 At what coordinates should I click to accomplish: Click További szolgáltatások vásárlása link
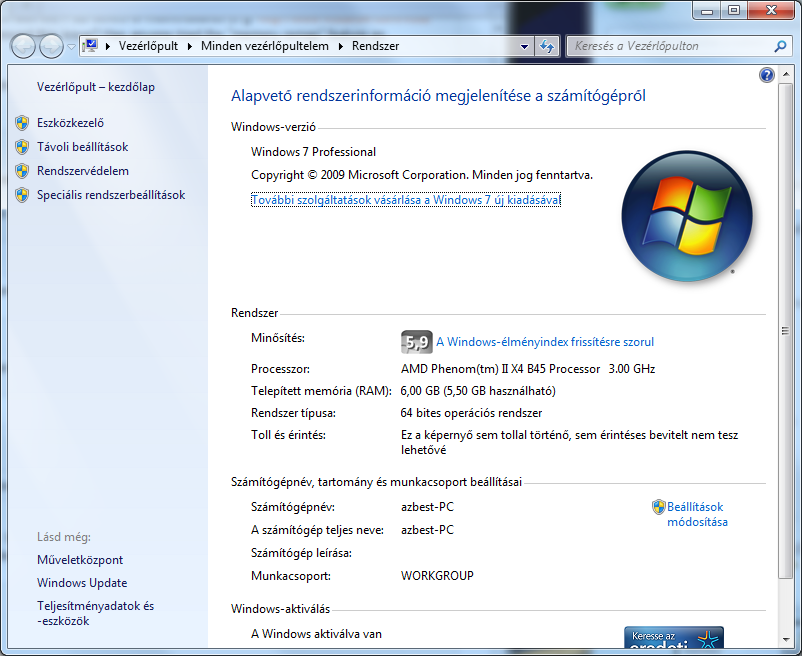[406, 200]
